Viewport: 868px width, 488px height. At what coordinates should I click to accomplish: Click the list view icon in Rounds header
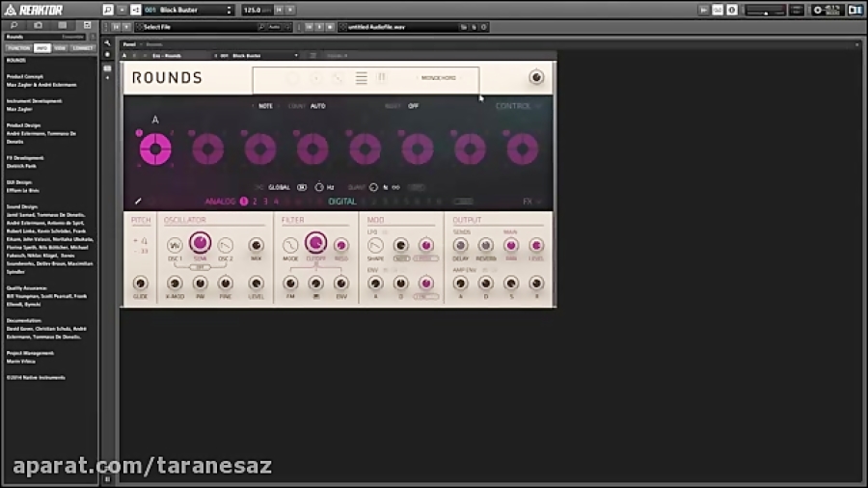[x=362, y=78]
